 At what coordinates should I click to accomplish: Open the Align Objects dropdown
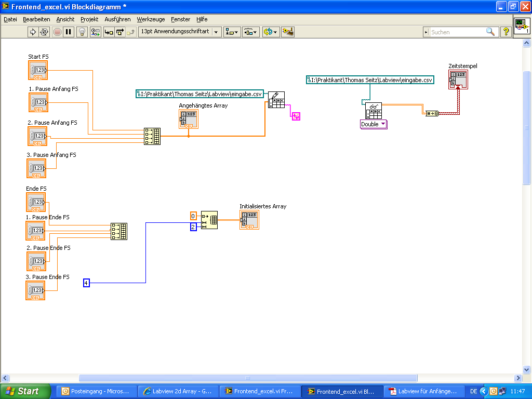[x=232, y=32]
